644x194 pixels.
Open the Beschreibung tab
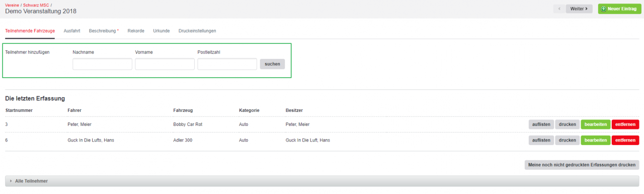104,31
